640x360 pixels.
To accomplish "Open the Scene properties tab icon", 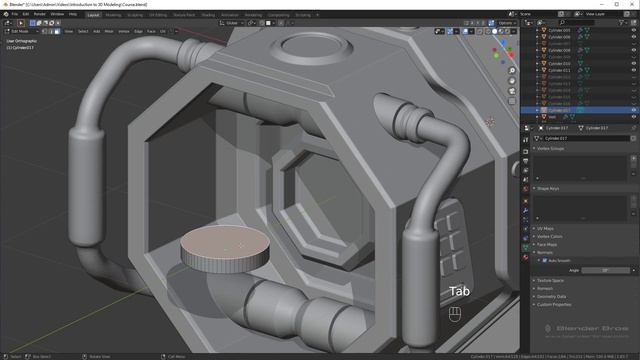I will tap(526, 180).
